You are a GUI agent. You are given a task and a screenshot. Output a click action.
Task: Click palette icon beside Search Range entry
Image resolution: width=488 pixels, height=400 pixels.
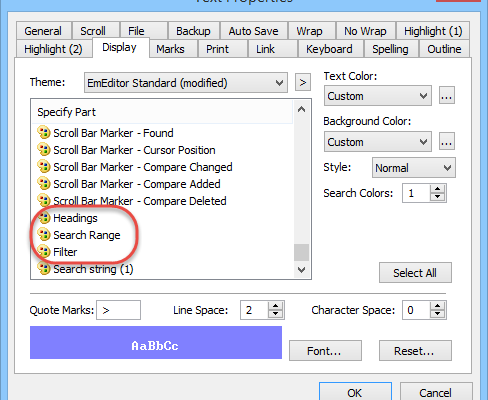[44, 235]
